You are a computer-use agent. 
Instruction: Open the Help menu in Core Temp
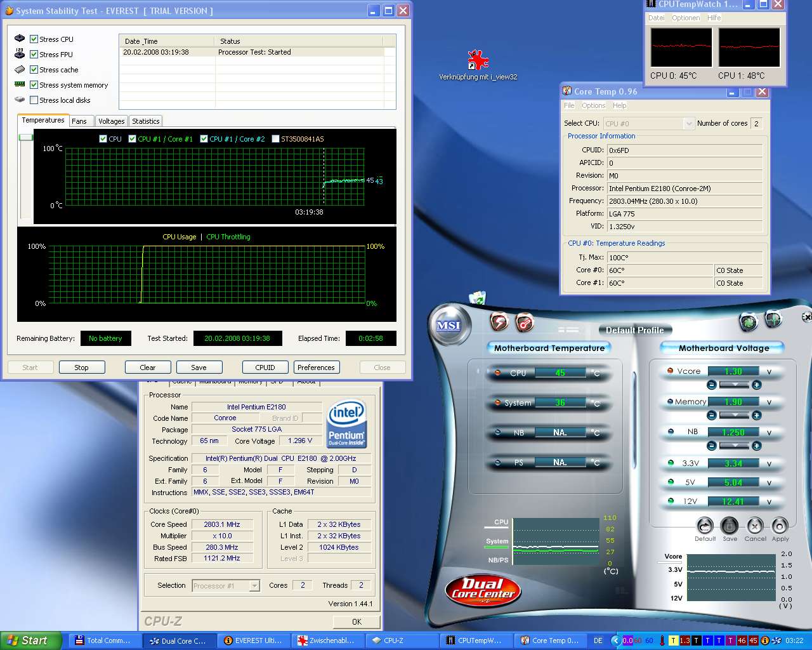click(x=620, y=105)
